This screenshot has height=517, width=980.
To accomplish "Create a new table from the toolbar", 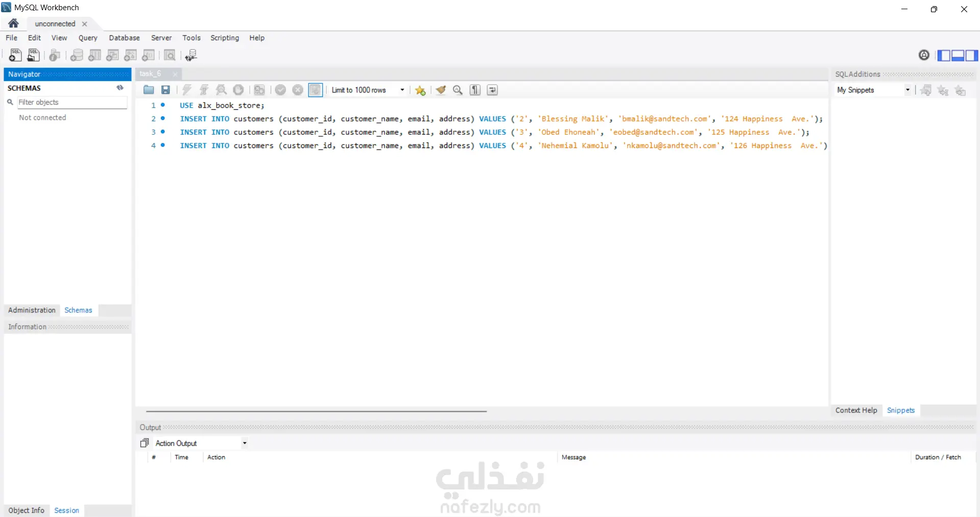I will click(94, 55).
